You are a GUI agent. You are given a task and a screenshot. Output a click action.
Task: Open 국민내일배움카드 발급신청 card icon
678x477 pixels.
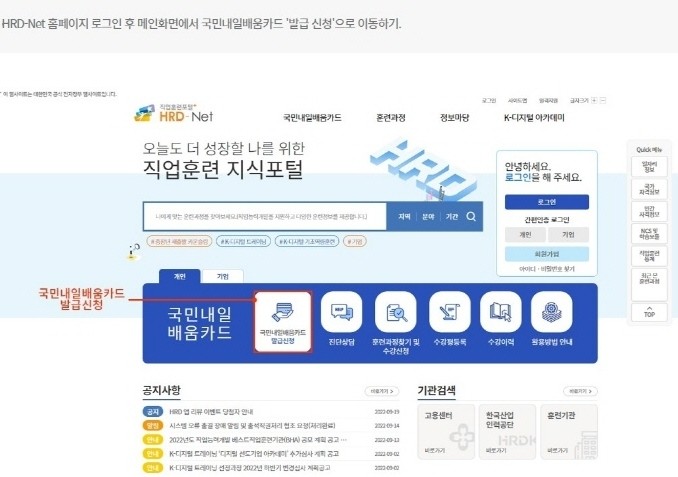pos(283,321)
